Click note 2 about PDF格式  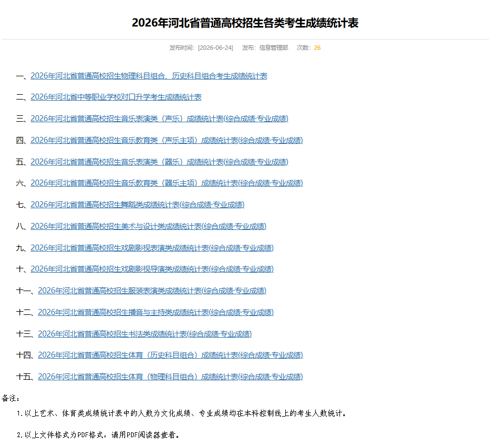tap(98, 435)
